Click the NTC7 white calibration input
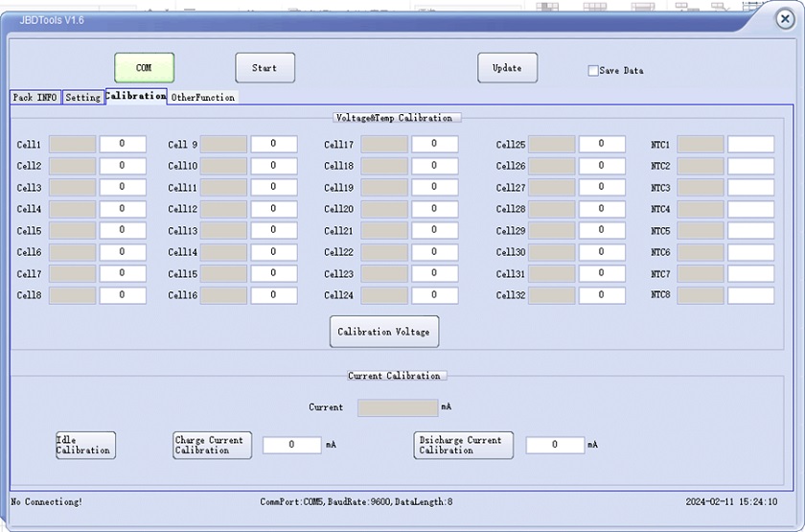 click(x=751, y=273)
